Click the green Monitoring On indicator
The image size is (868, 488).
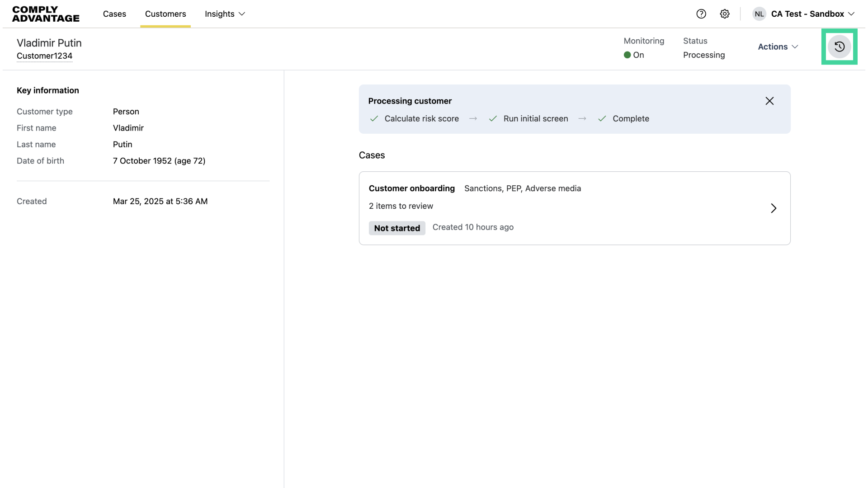coord(627,55)
